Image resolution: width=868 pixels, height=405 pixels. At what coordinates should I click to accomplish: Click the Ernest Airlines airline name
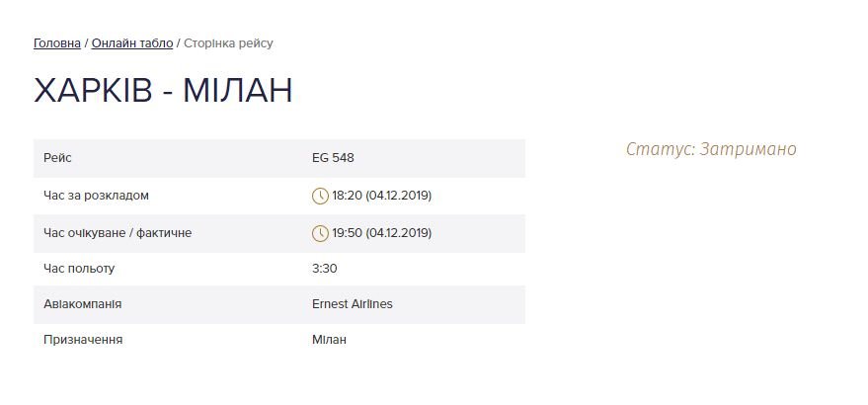pyautogui.click(x=352, y=304)
